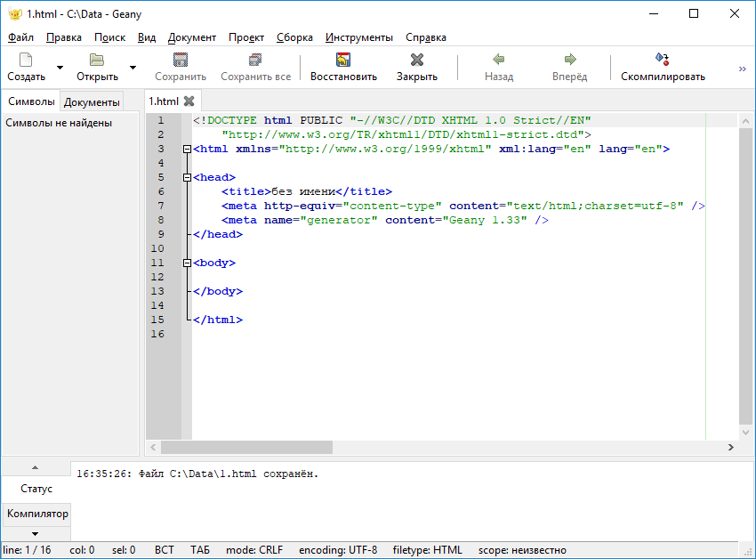This screenshot has width=756, height=559.
Task: Click the horizontal scrollbar left arrow
Action: (x=153, y=448)
